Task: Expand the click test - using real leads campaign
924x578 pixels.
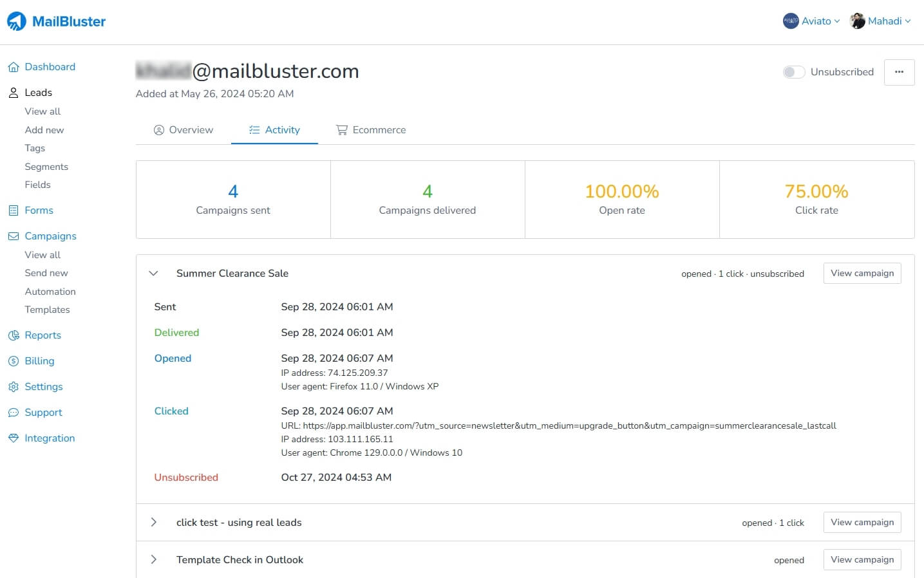Action: 154,522
